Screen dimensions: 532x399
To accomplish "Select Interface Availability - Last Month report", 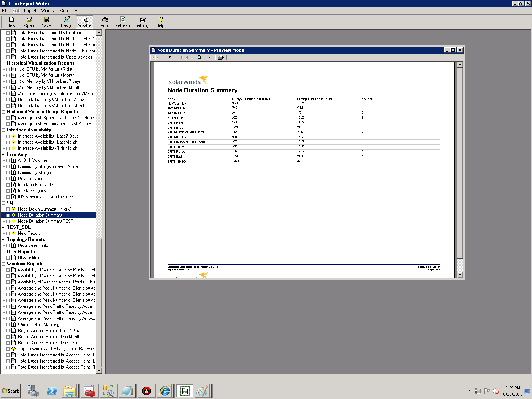I will pyautogui.click(x=47, y=142).
